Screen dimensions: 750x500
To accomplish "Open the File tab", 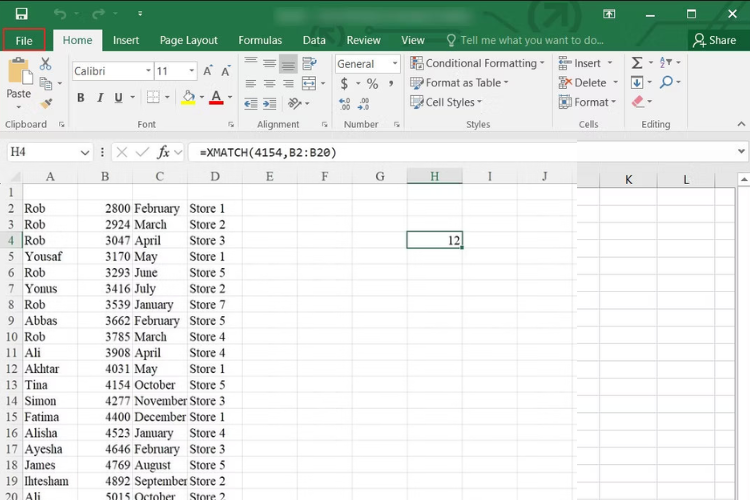I will (x=24, y=40).
